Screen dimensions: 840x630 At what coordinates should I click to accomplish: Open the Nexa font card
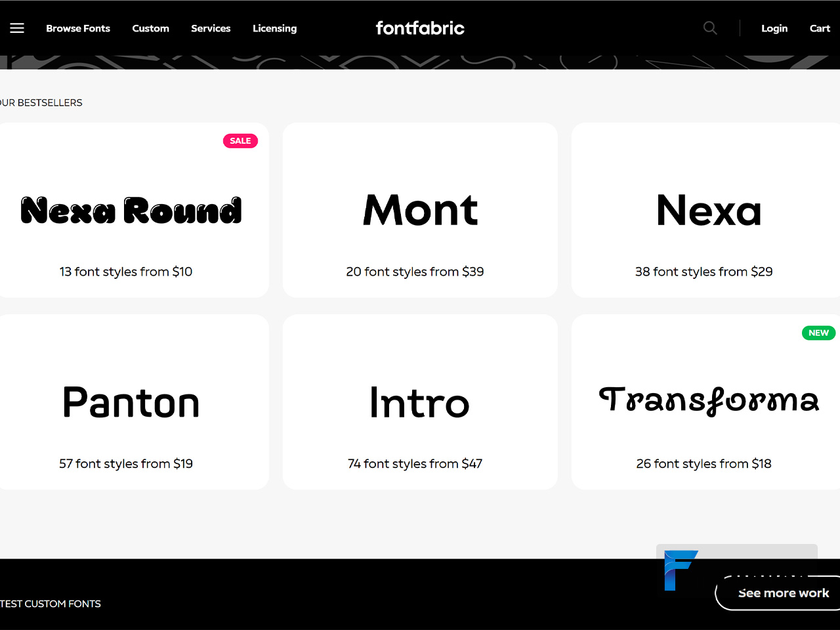pyautogui.click(x=705, y=210)
